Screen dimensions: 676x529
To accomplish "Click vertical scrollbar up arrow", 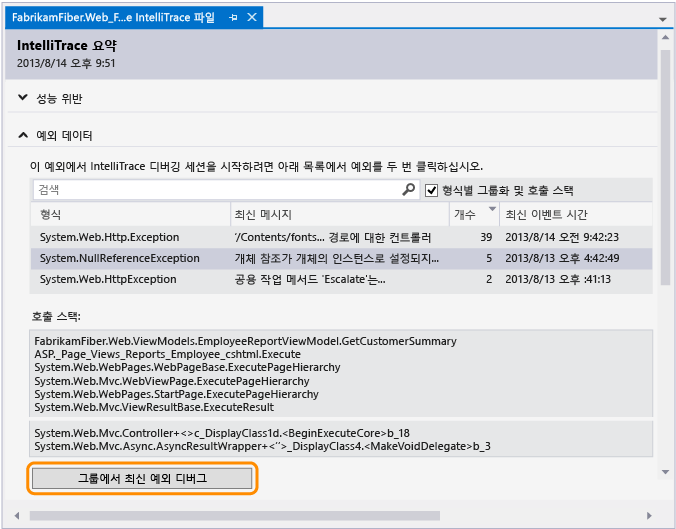I will pyautogui.click(x=665, y=38).
